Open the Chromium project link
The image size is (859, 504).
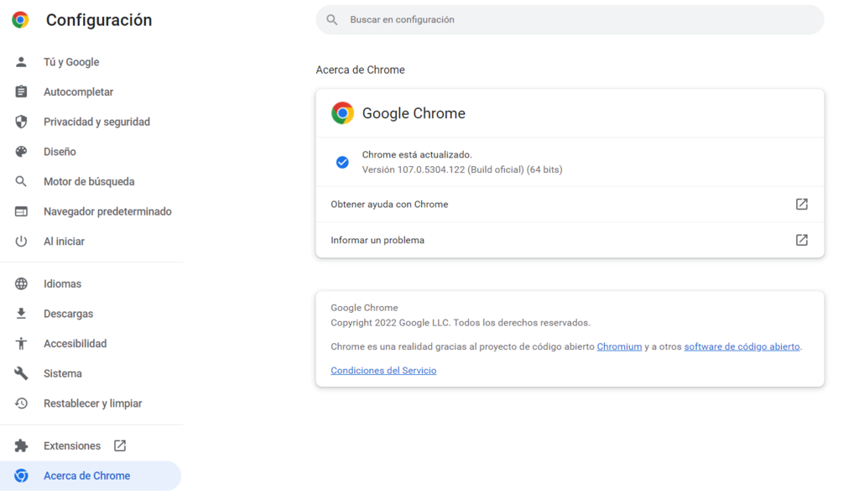point(619,346)
